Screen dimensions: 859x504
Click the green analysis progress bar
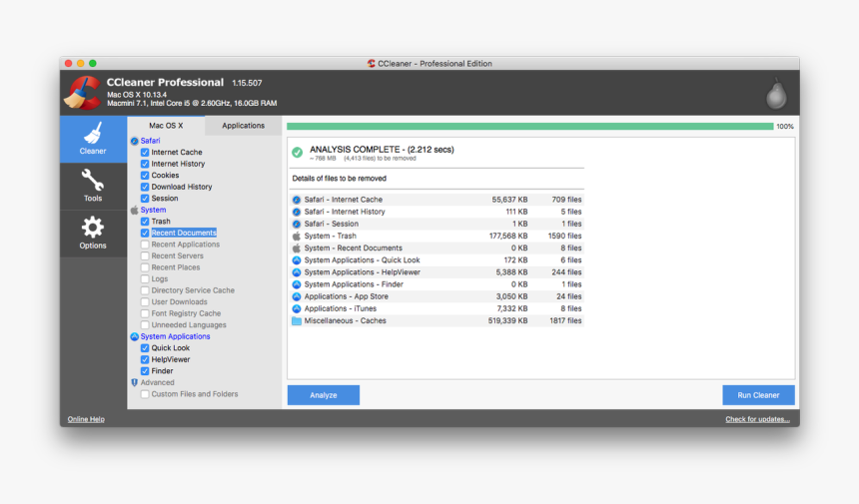[x=529, y=127]
